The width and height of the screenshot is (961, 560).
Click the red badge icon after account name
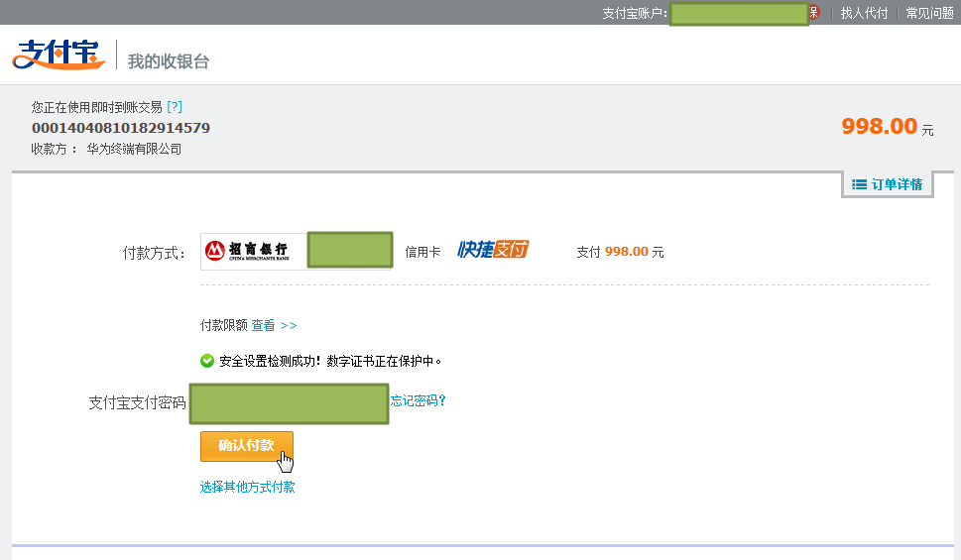point(814,12)
